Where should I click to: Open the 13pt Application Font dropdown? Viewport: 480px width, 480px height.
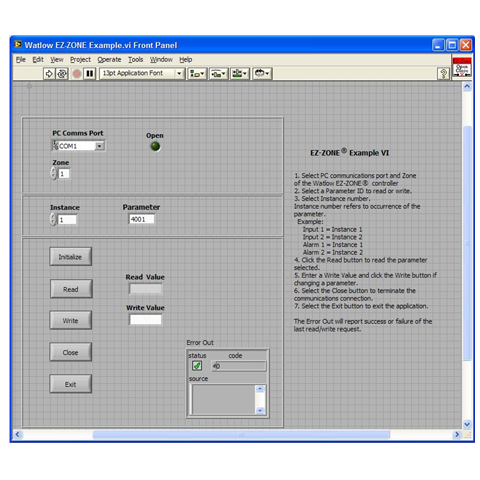179,73
